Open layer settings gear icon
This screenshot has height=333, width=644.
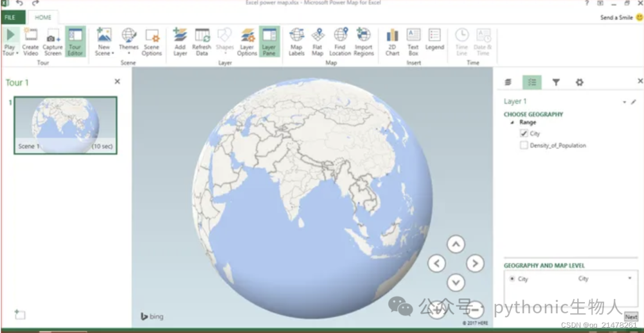[580, 82]
